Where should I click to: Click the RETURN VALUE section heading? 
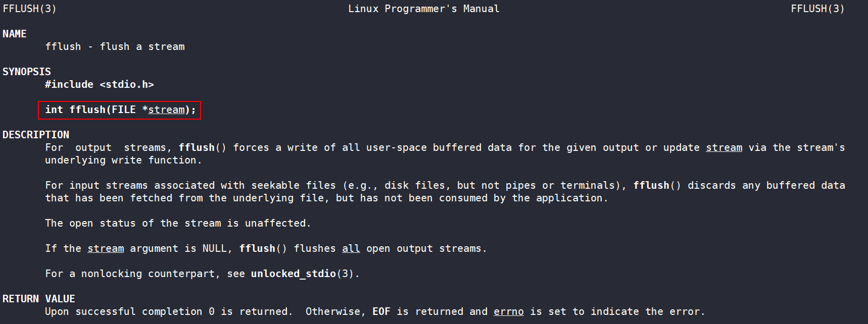(x=39, y=299)
